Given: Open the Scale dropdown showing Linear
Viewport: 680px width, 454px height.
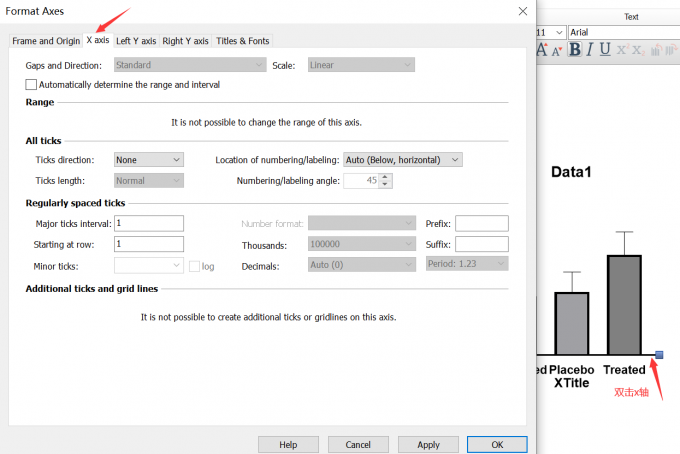Looking at the screenshot, I should point(361,65).
